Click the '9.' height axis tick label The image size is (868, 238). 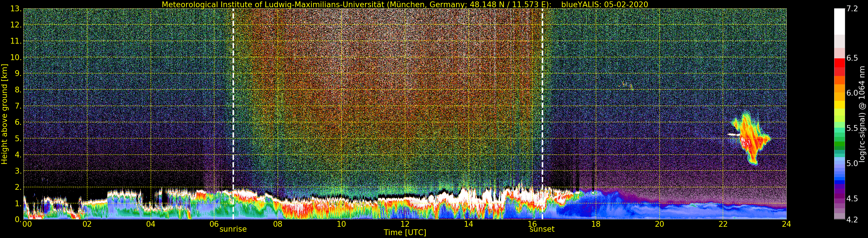(x=18, y=73)
